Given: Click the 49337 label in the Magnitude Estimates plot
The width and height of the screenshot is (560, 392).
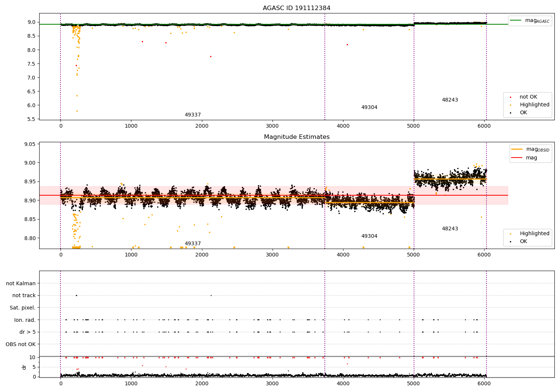Looking at the screenshot, I should pyautogui.click(x=193, y=244).
